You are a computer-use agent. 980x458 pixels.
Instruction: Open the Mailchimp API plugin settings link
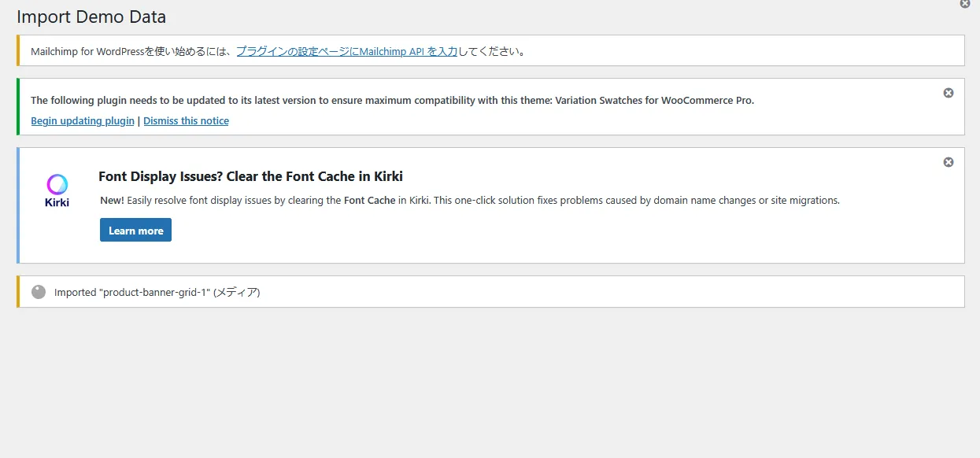346,51
